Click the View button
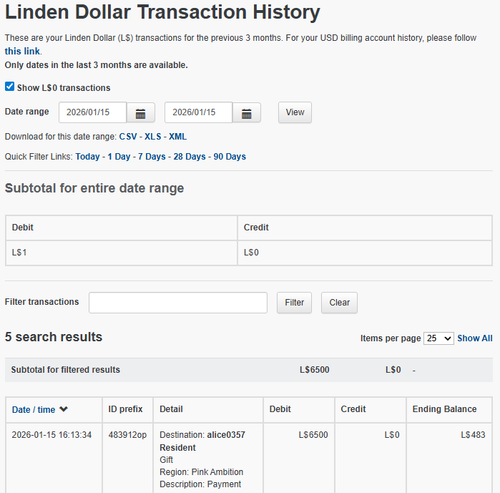Viewport: 500px width, 493px height. coord(295,112)
